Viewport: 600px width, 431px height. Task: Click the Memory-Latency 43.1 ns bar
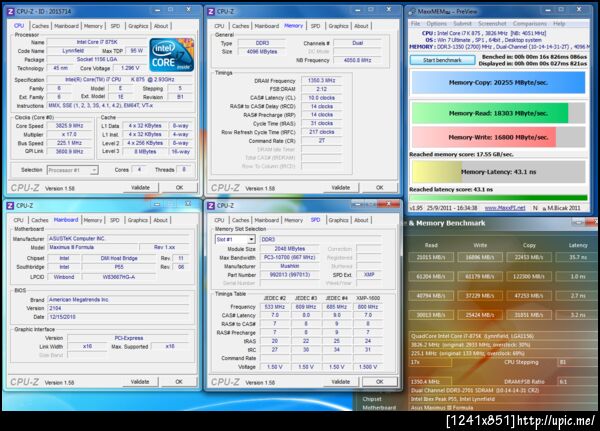[x=498, y=172]
